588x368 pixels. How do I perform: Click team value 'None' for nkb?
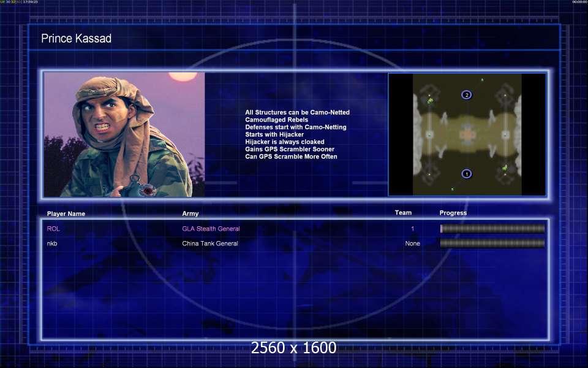click(412, 243)
